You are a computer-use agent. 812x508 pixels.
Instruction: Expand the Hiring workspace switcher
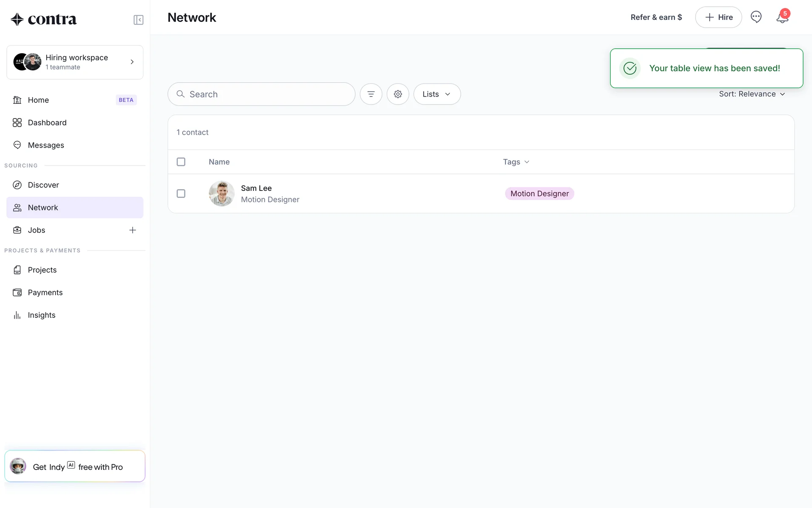coord(75,62)
